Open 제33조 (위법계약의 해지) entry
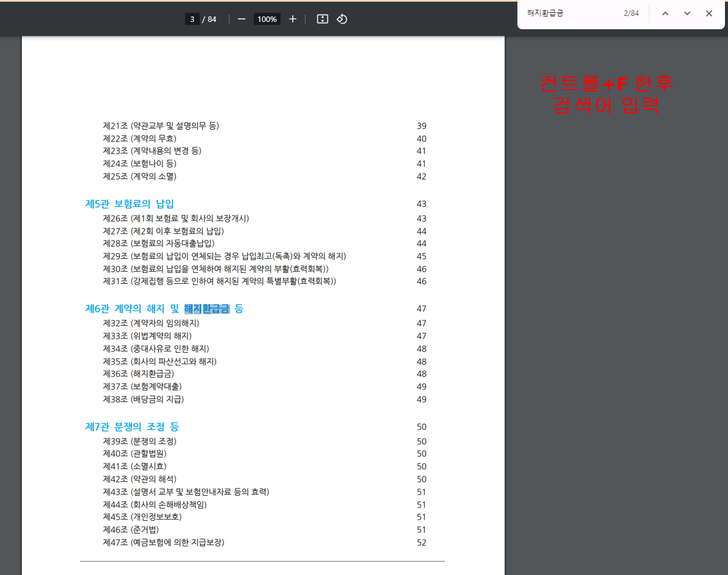Screen dimensions: 728x575 click(147, 336)
